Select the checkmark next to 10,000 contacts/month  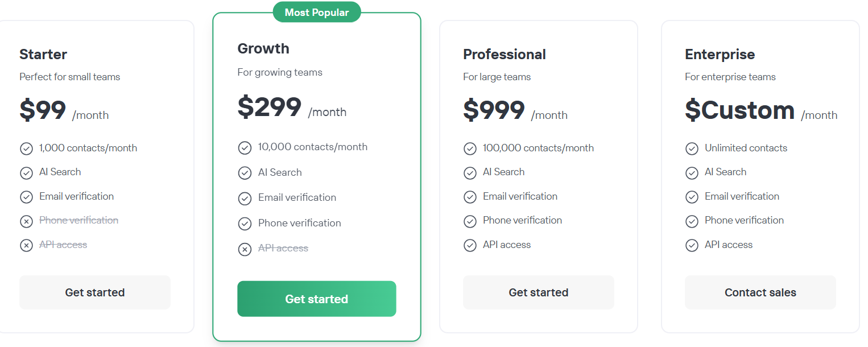(245, 147)
